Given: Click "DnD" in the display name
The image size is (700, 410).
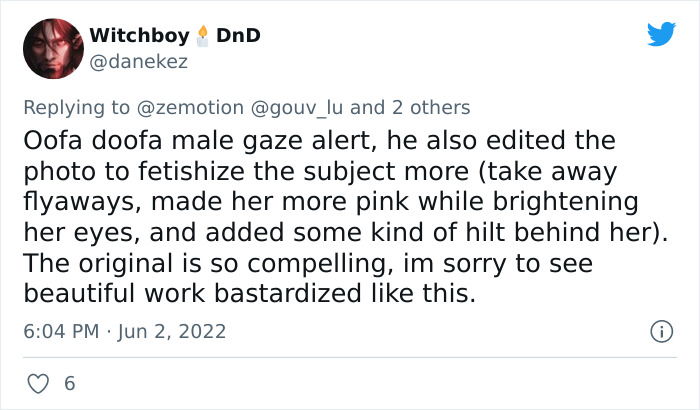Looking at the screenshot, I should pyautogui.click(x=239, y=36).
